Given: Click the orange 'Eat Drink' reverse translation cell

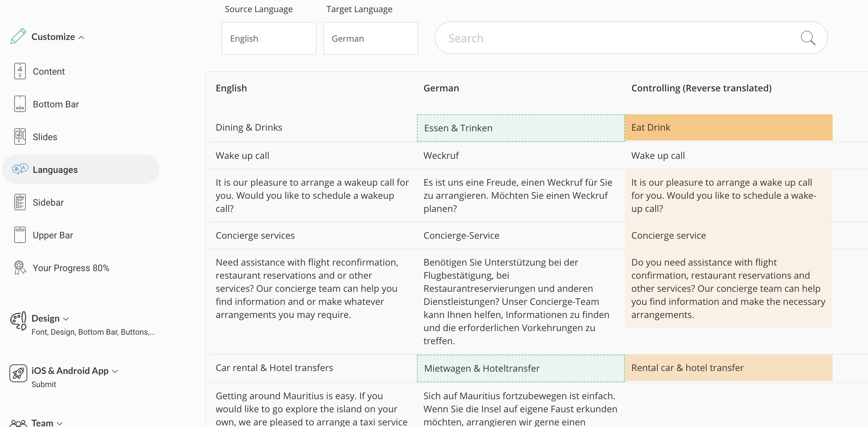Looking at the screenshot, I should [728, 127].
